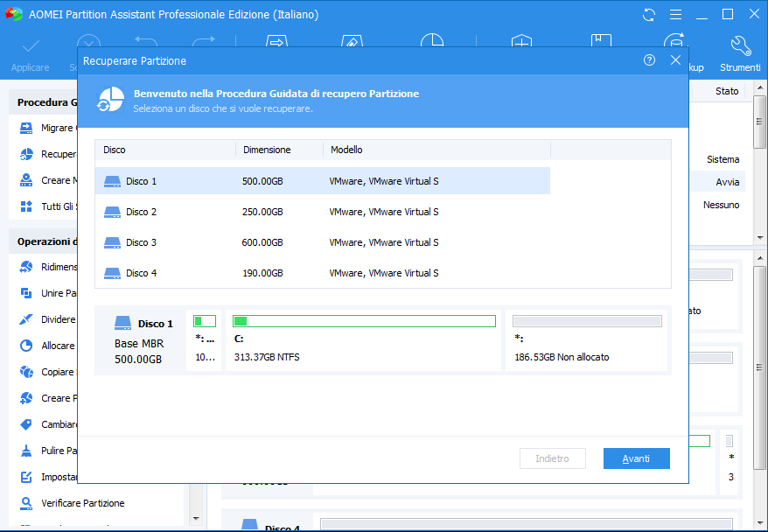Sort by Modello column header

click(x=436, y=150)
